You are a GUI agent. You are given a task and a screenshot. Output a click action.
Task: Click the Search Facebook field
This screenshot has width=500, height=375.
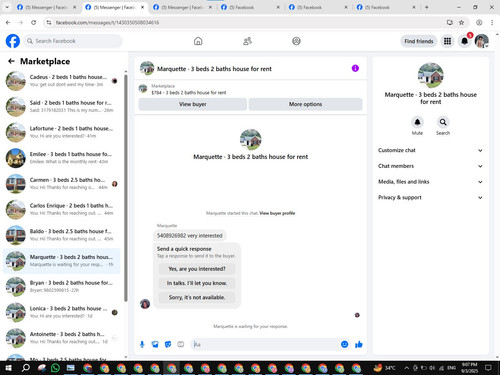73,41
